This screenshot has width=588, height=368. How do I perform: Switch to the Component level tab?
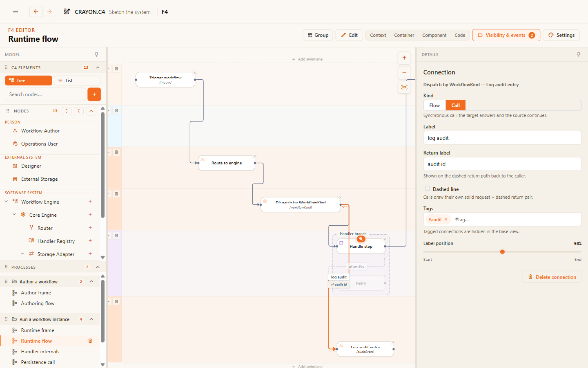(x=434, y=35)
